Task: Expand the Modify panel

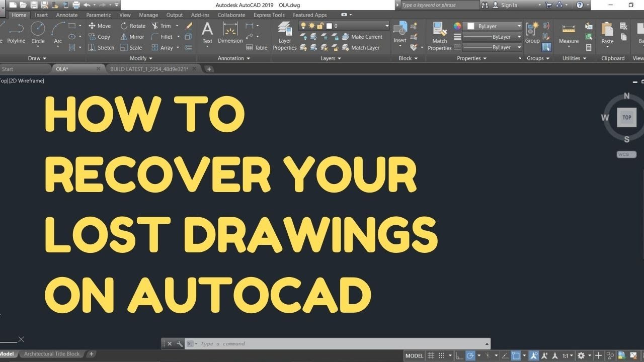Action: coord(141,58)
